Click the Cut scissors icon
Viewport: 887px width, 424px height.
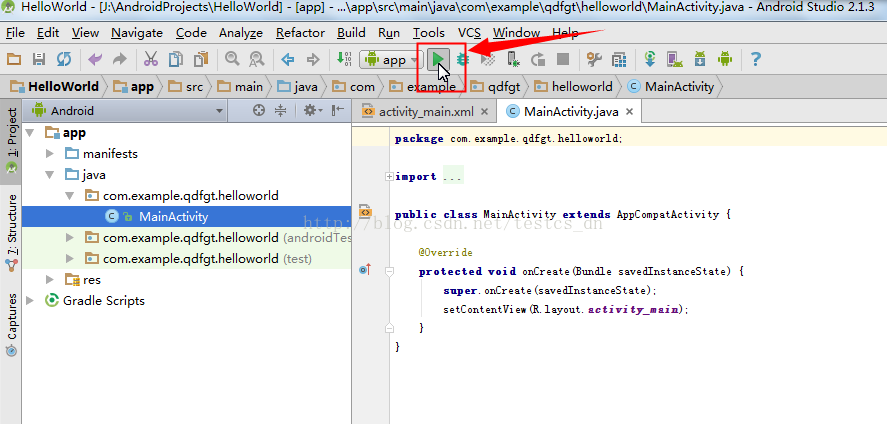point(150,59)
